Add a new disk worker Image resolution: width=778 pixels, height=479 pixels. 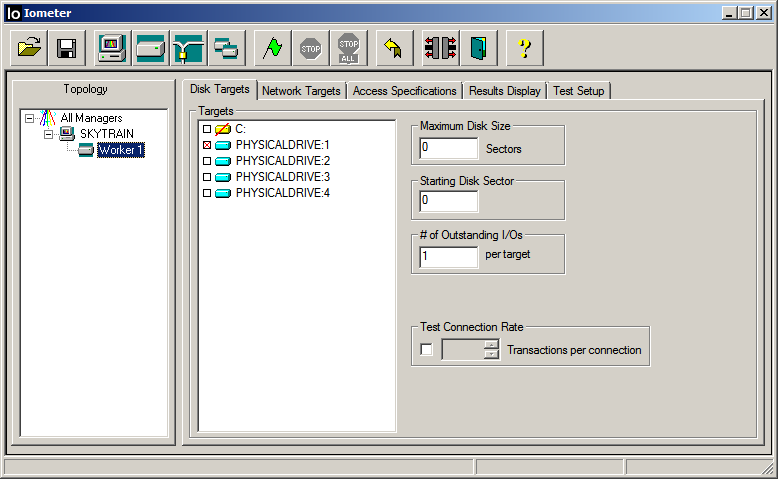click(150, 48)
